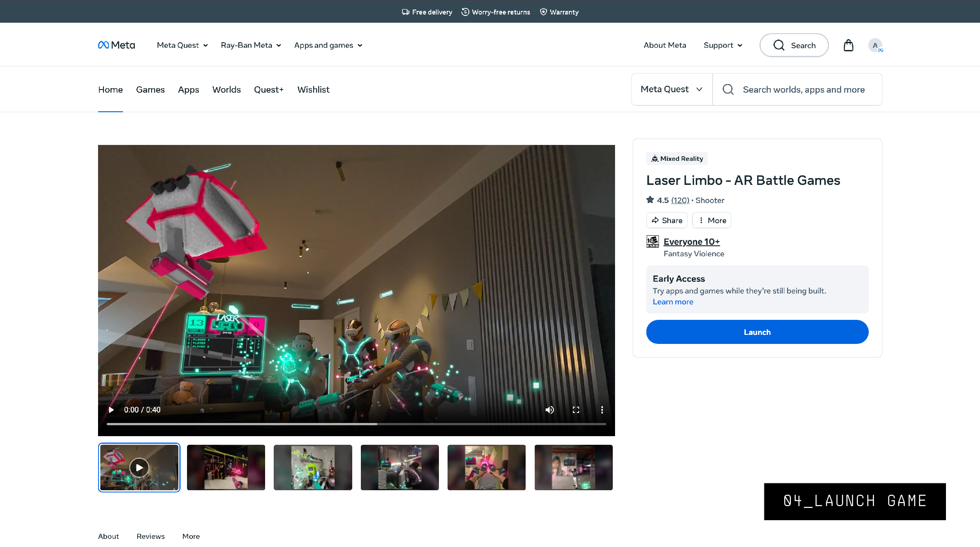Click the 0:00 / 0:40 video time
Image resolution: width=980 pixels, height=547 pixels.
pos(142,410)
